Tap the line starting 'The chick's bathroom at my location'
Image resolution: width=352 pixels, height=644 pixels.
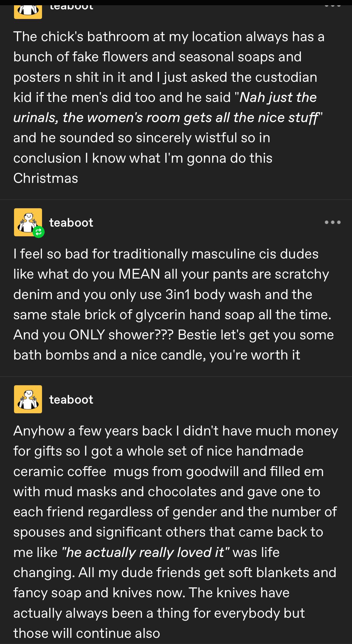169,37
